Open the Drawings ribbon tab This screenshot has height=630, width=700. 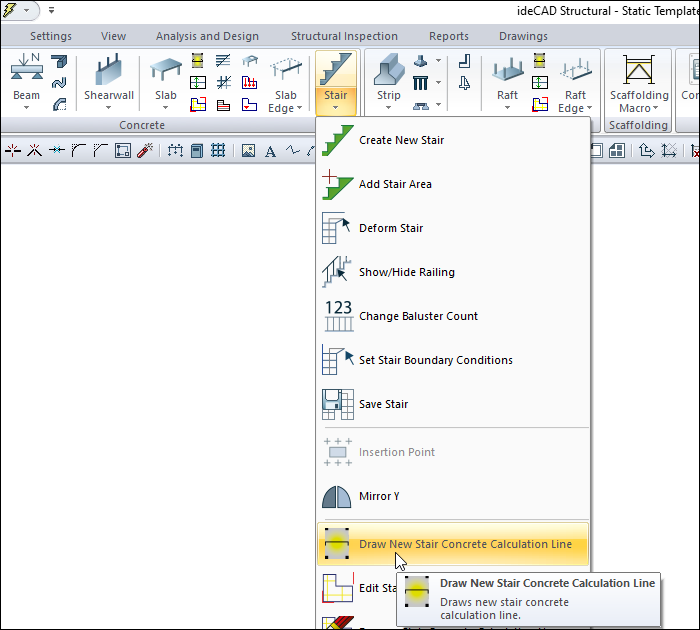pyautogui.click(x=523, y=36)
